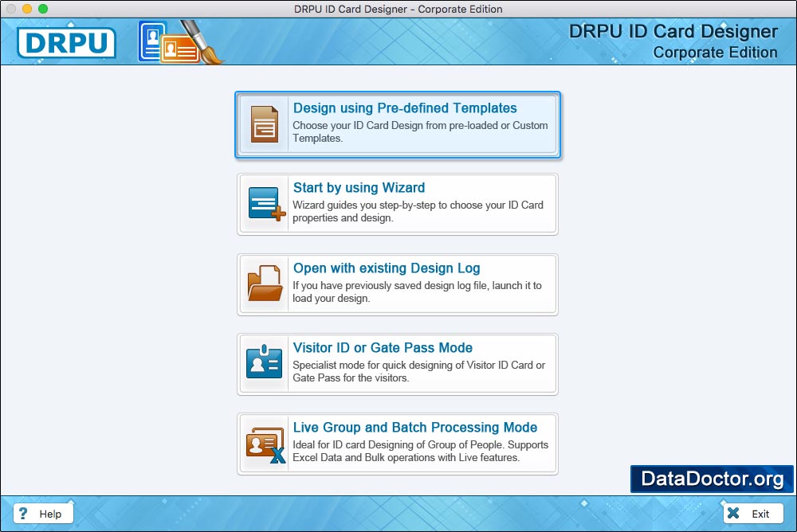
Task: Open Design using Pre-defined Templates
Action: [398, 124]
